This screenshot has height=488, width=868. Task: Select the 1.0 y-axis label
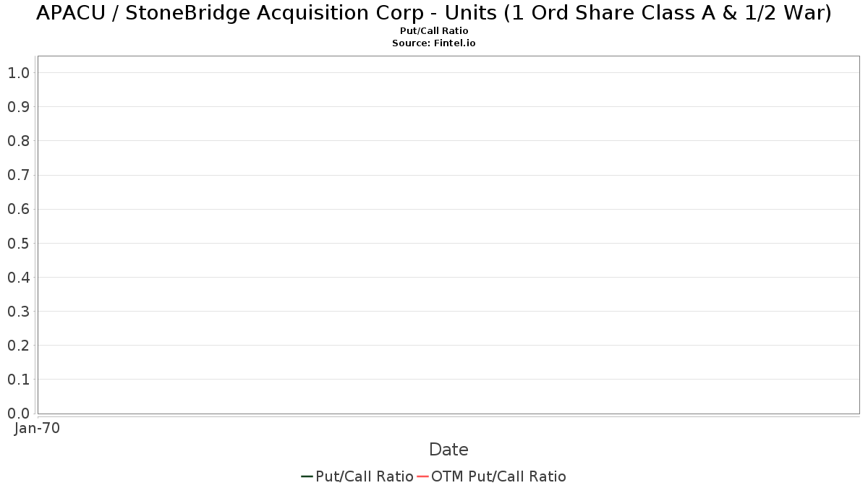pos(18,73)
